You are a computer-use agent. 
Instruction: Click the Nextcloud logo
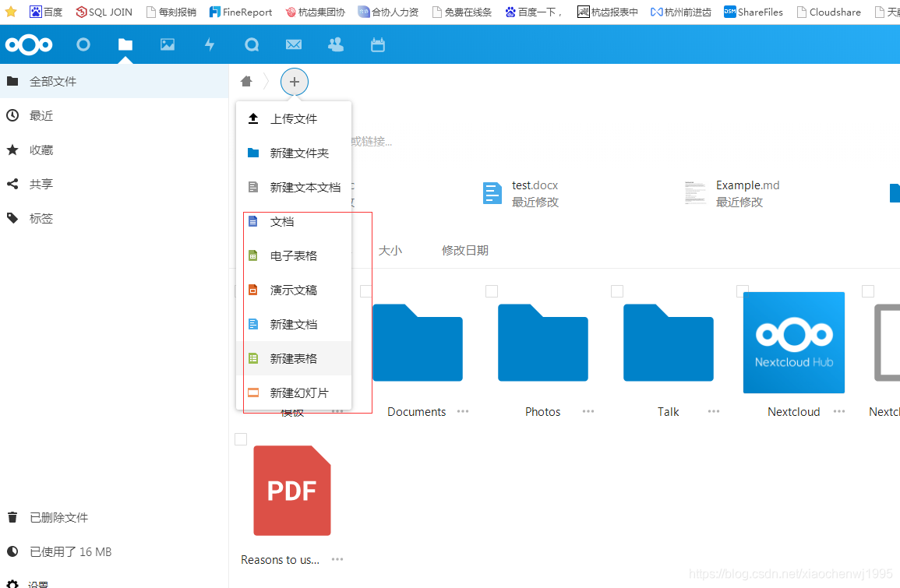click(x=30, y=44)
